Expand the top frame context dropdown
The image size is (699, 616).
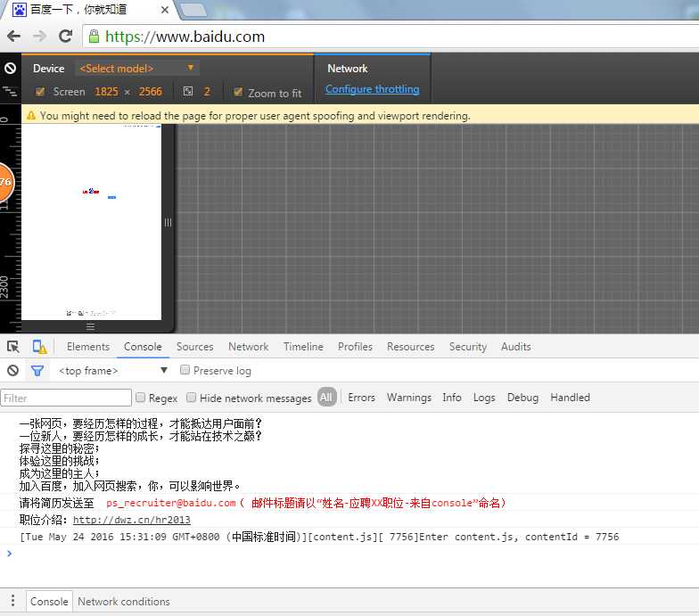point(113,371)
